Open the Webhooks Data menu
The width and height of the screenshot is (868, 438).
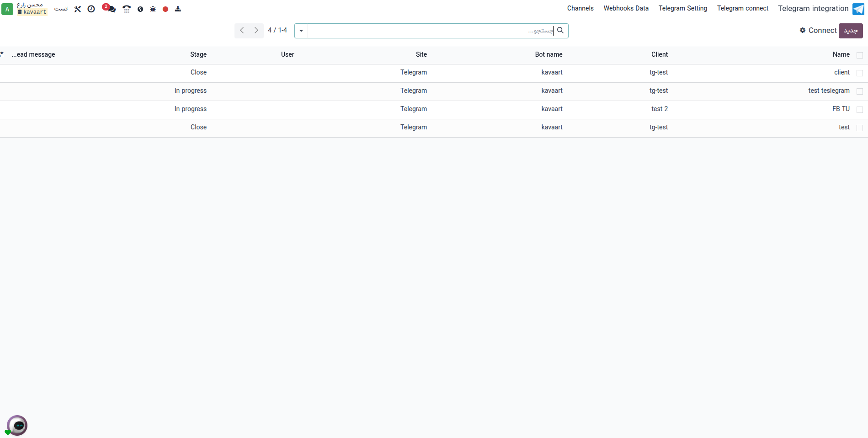click(x=626, y=8)
